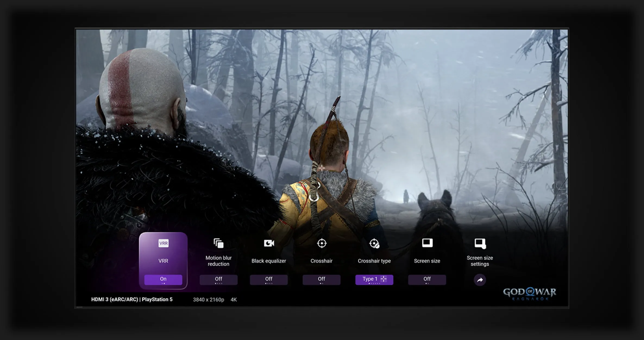This screenshot has width=644, height=340.
Task: Toggle Screen size Off value
Action: click(427, 279)
